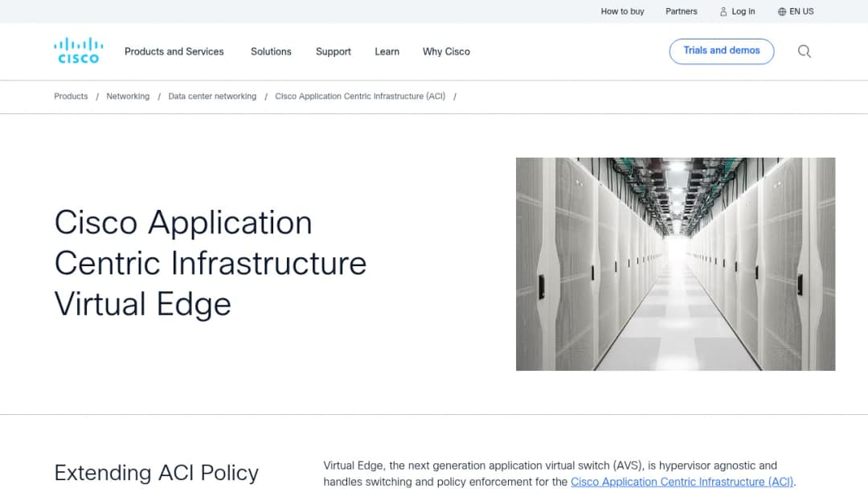This screenshot has width=868, height=489.
Task: Go to Data center networking breadcrumb
Action: coord(212,97)
